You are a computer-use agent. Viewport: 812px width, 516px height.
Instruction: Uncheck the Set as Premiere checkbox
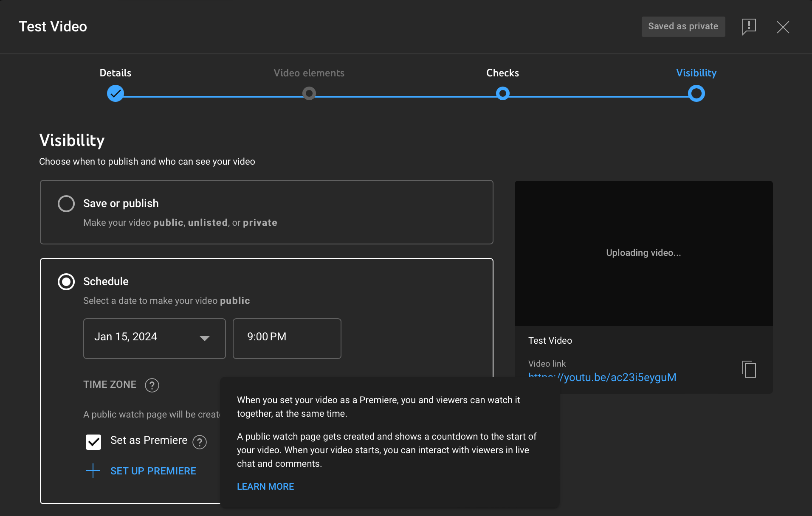point(93,442)
